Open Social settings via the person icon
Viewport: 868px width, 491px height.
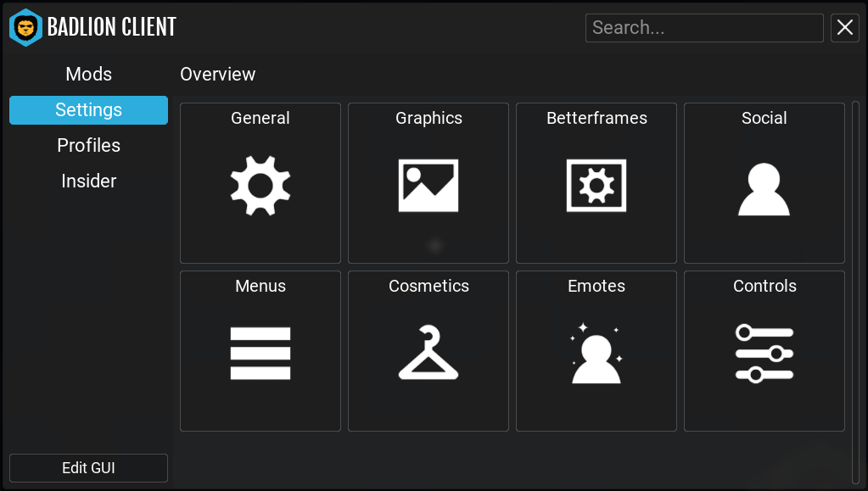point(764,189)
